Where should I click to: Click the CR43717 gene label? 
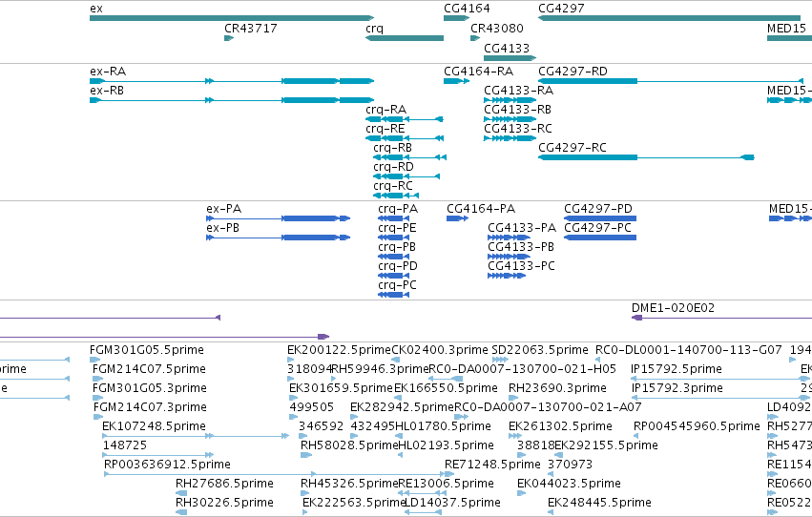(251, 29)
